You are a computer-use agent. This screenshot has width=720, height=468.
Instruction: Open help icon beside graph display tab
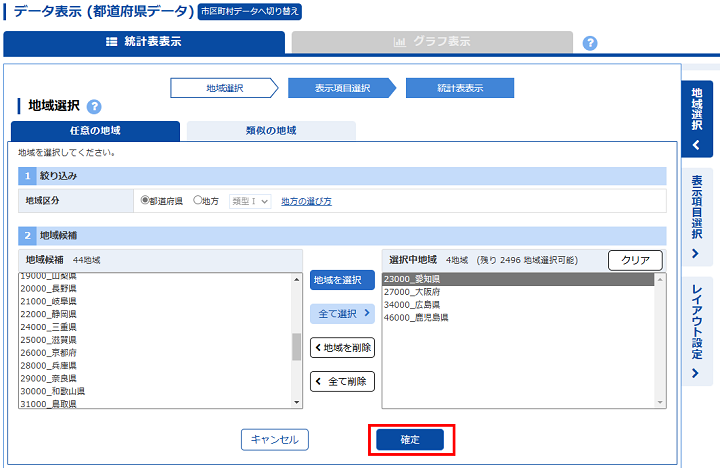tap(590, 43)
